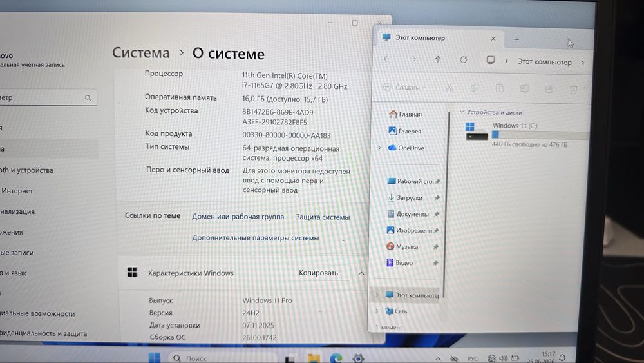Viewport: 644px width, 363px height.
Task: Open 'Загрузки' quick access folder
Action: coord(405,197)
